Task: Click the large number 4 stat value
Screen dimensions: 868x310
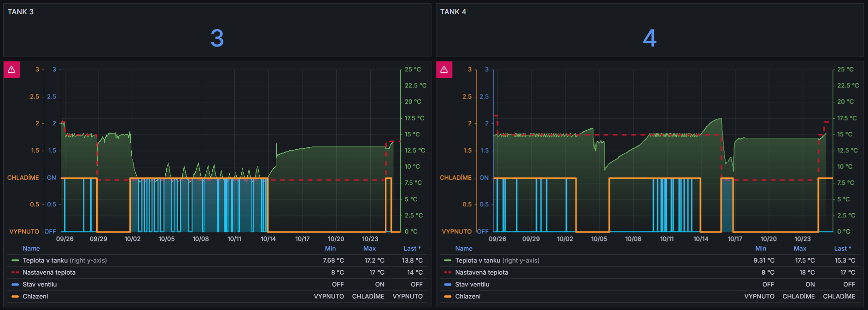Action: [649, 38]
